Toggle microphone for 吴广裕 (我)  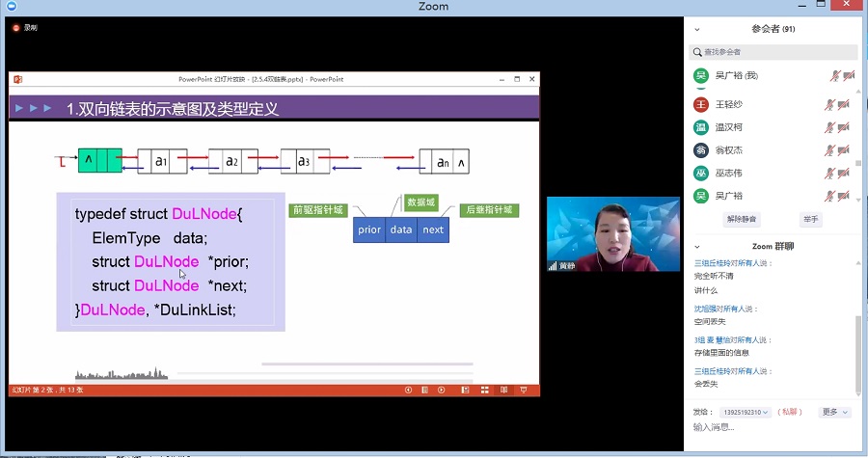(x=833, y=75)
